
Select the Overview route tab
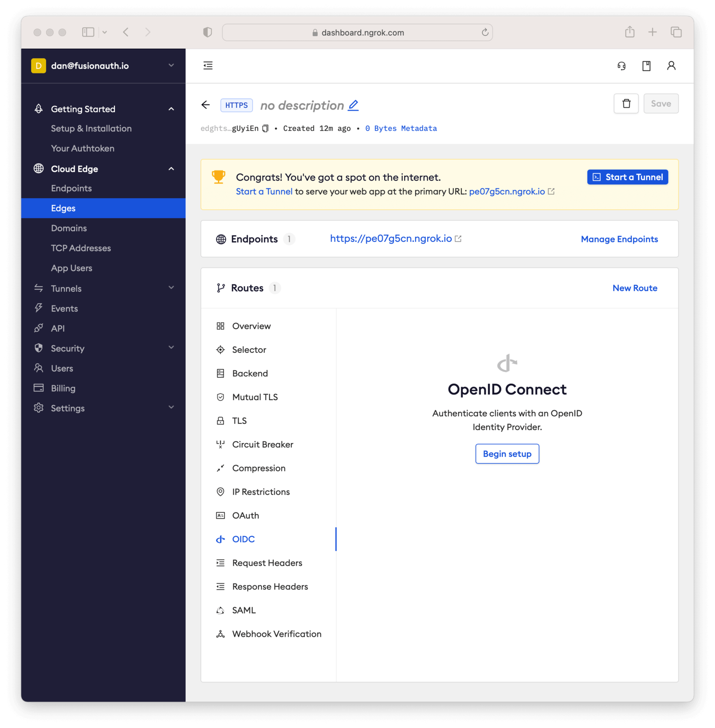(269, 326)
